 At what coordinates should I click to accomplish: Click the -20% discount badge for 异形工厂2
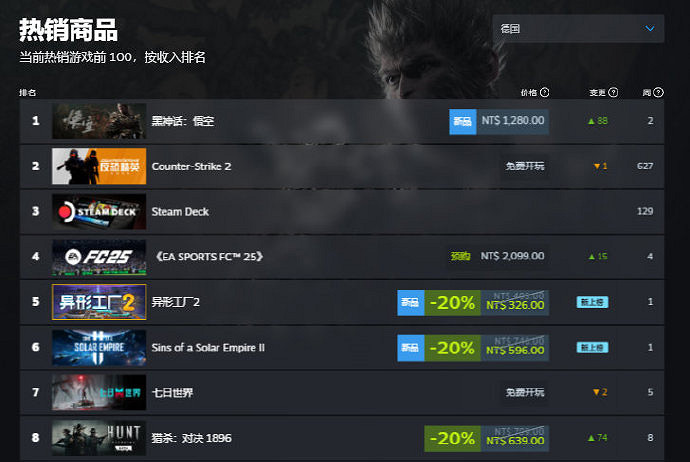click(452, 303)
